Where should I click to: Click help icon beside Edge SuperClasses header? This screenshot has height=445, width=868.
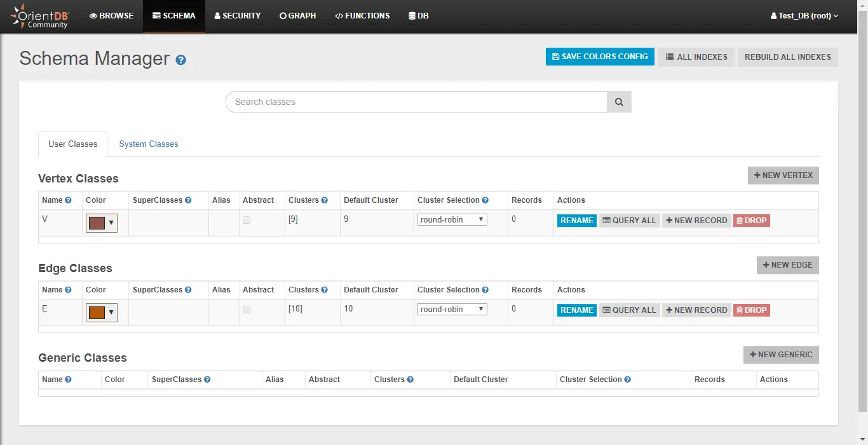188,290
